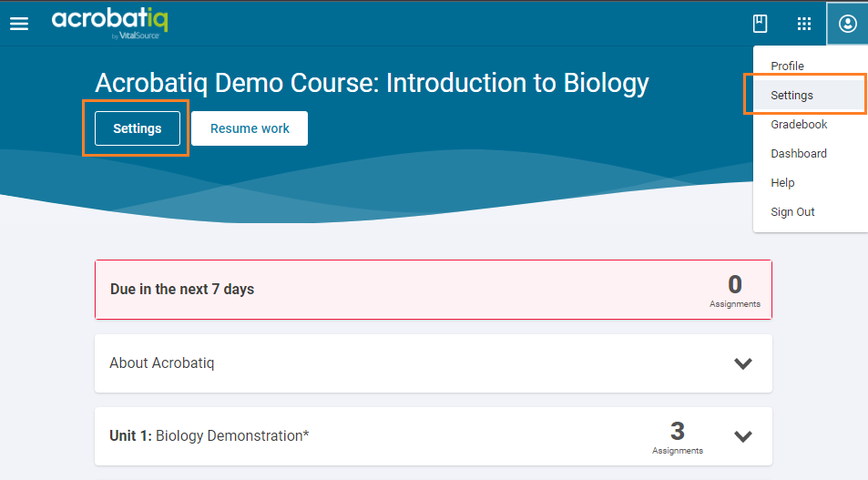Choose Profile from the account menu
The width and height of the screenshot is (868, 480).
coord(787,66)
